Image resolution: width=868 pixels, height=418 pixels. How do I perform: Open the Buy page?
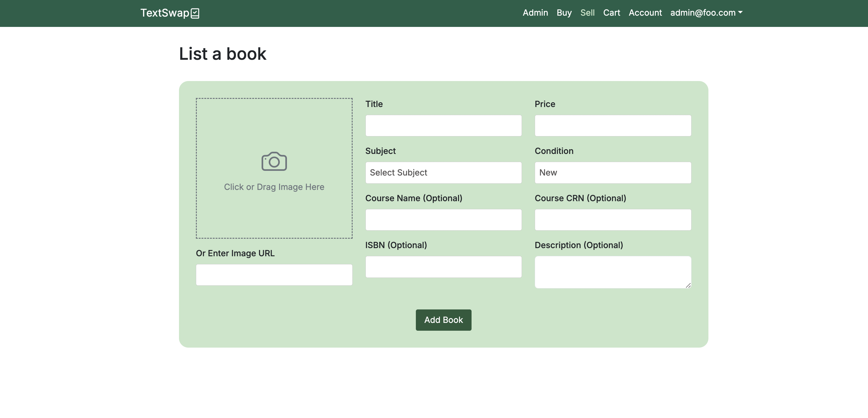(x=564, y=13)
